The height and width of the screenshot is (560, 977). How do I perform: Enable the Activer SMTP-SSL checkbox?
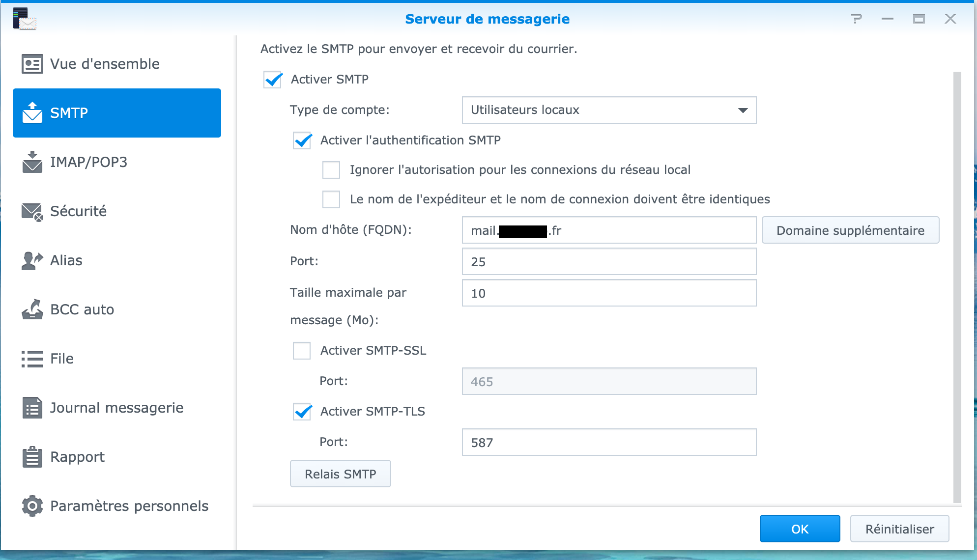click(302, 351)
